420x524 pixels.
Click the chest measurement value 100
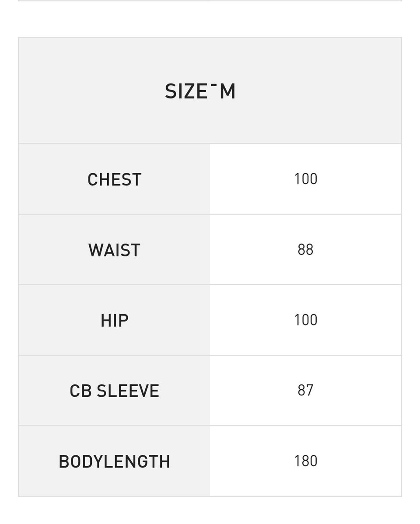305,179
